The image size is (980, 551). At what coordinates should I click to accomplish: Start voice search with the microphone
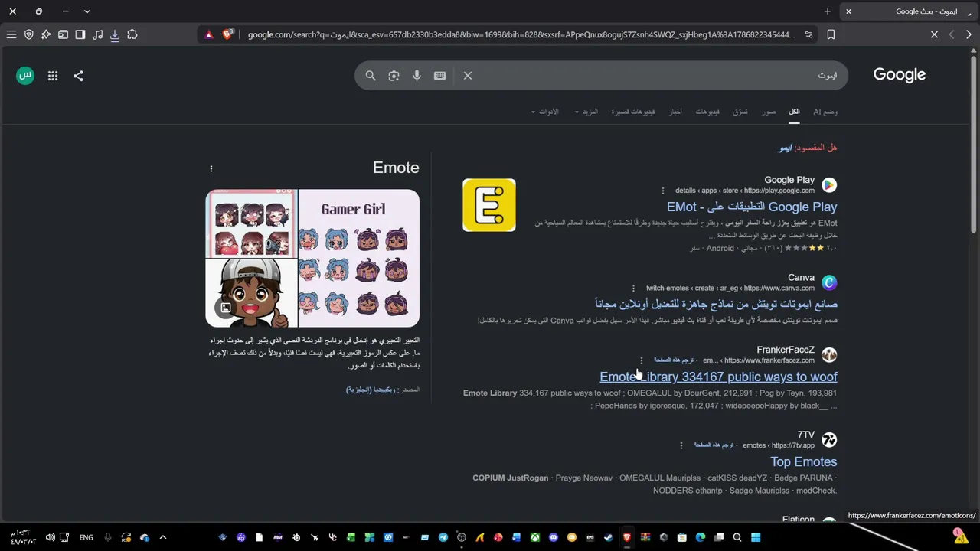point(416,76)
